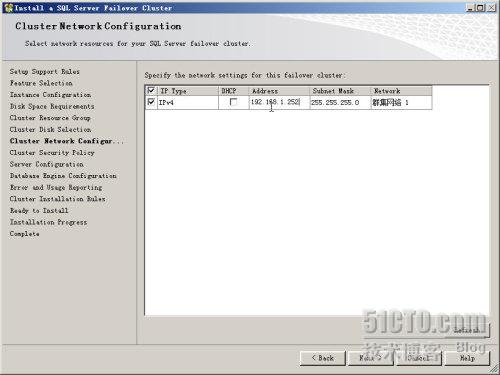Viewport: 500px width, 375px height.
Task: Select the Error and Usage Reporting step
Action: 56,188
